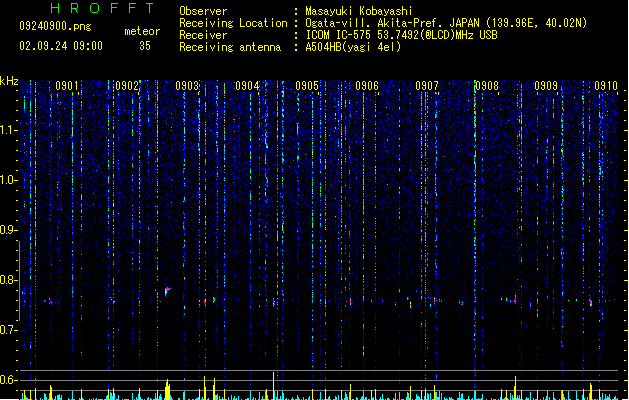Image resolution: width=629 pixels, height=400 pixels.
Task: Click the 0903 time marker
Action: click(187, 86)
